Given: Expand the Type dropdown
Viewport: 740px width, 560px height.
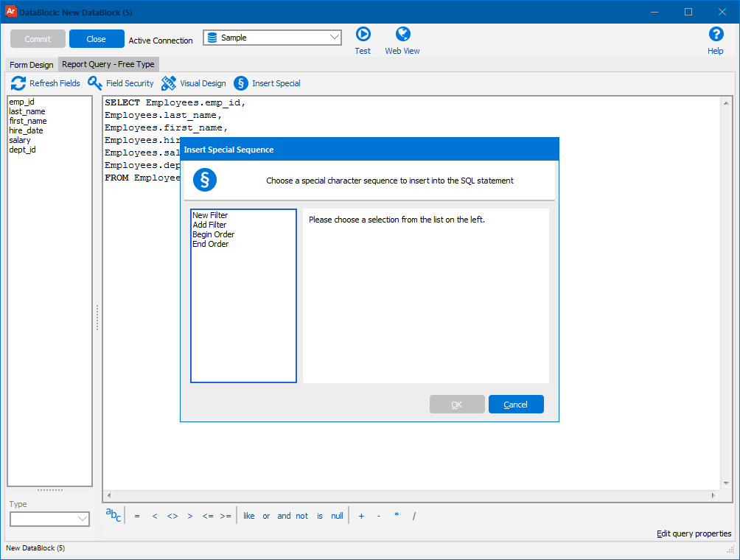Looking at the screenshot, I should [x=49, y=519].
